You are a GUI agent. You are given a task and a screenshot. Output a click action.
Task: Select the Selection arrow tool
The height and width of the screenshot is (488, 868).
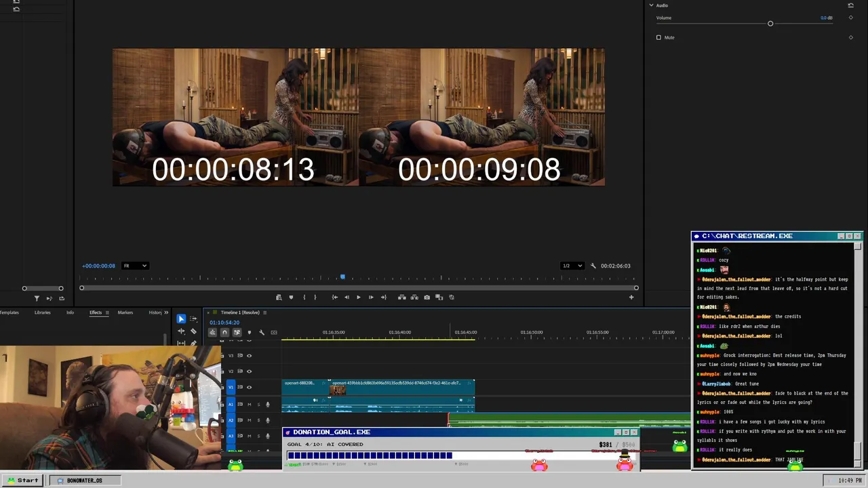point(181,319)
